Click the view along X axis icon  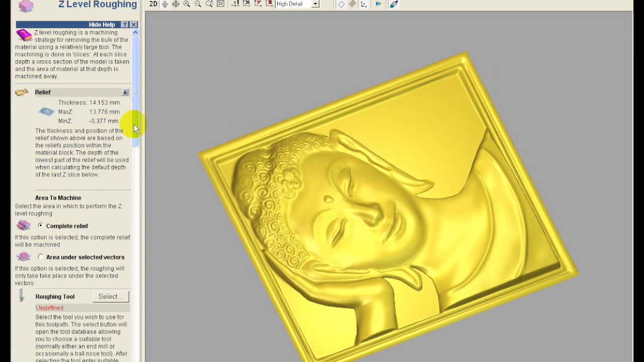coord(247,4)
